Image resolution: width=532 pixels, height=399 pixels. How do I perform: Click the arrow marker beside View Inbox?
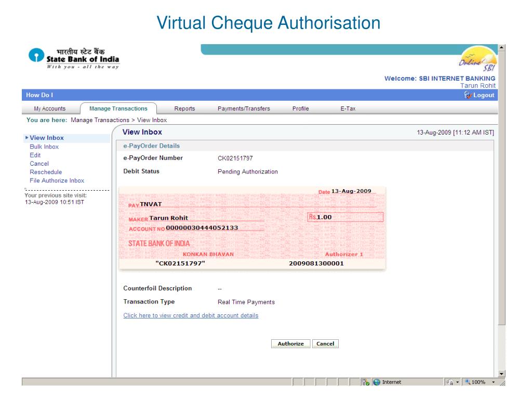(x=26, y=138)
